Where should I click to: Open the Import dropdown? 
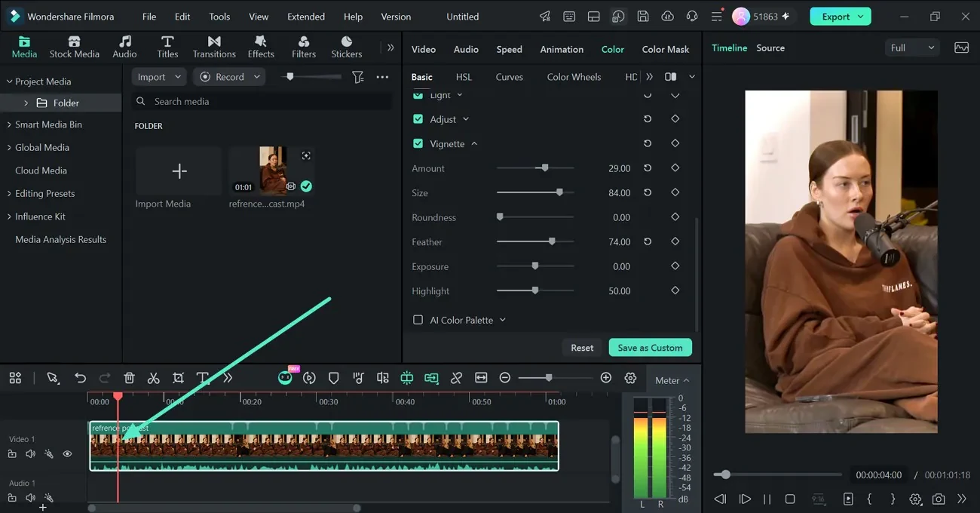click(158, 77)
